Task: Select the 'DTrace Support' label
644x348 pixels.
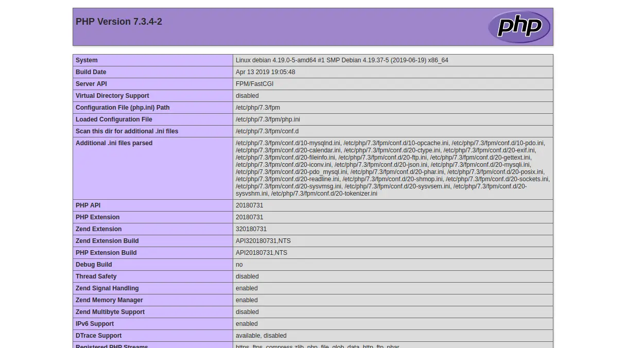Action: [99, 336]
